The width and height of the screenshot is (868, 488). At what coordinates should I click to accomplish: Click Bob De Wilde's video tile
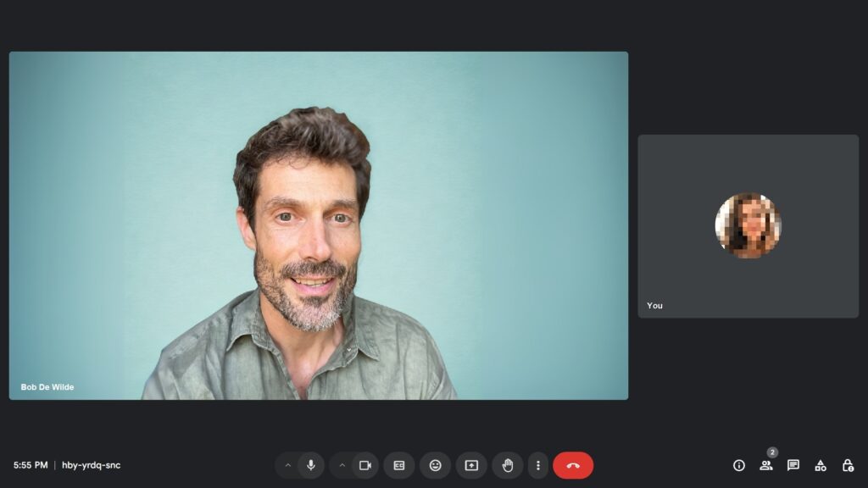(319, 225)
